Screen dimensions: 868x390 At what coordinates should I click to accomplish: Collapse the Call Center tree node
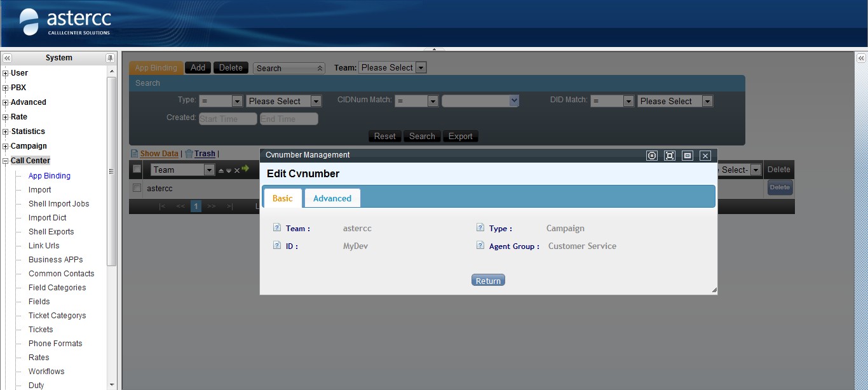coord(6,161)
